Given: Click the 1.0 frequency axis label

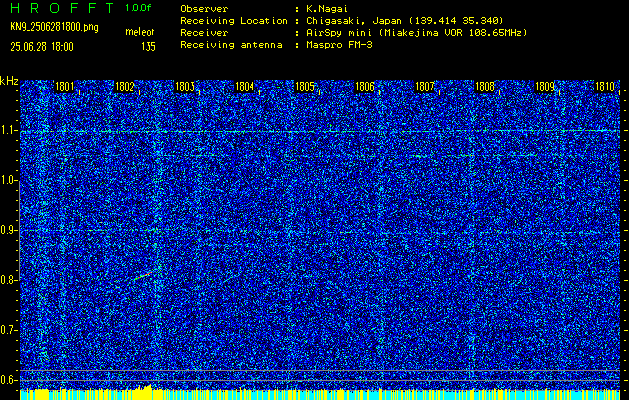Looking at the screenshot, I should pos(9,181).
